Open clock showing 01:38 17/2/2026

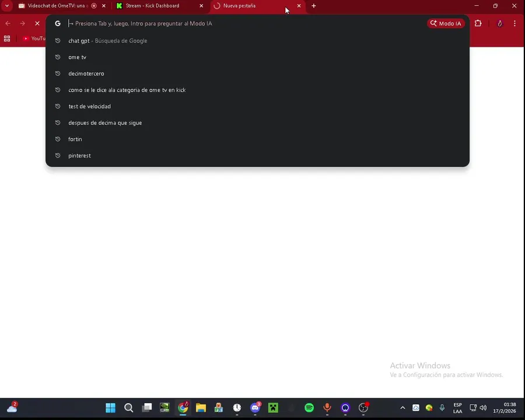[505, 408]
